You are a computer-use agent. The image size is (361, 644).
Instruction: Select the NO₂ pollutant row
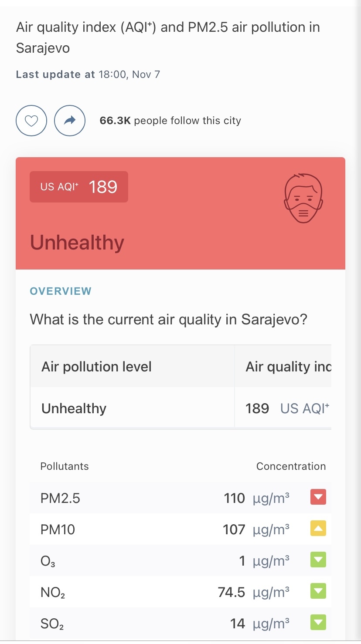(x=180, y=591)
